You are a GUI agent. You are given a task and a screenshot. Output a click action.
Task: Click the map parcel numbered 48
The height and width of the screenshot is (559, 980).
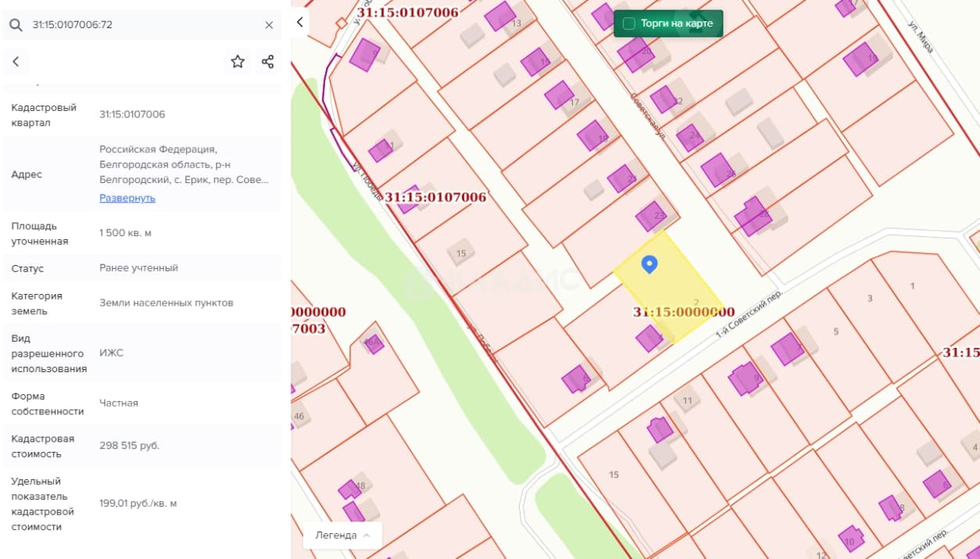[360, 486]
